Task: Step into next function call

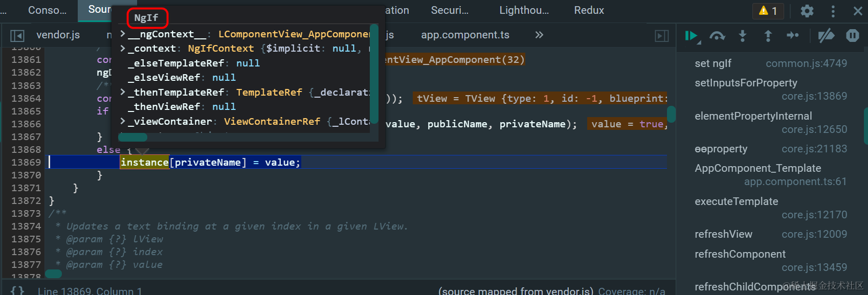Action: coord(743,36)
